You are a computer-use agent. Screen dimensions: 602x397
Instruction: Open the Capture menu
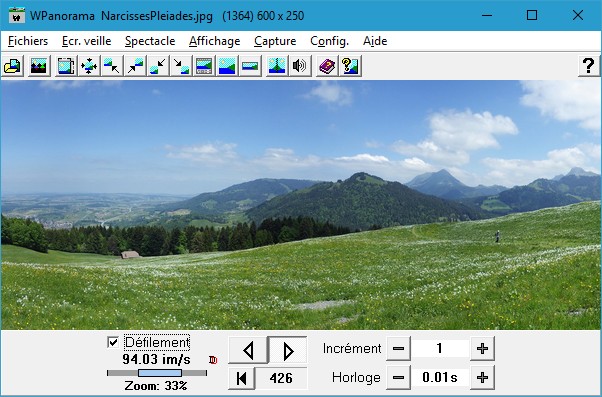pos(275,41)
